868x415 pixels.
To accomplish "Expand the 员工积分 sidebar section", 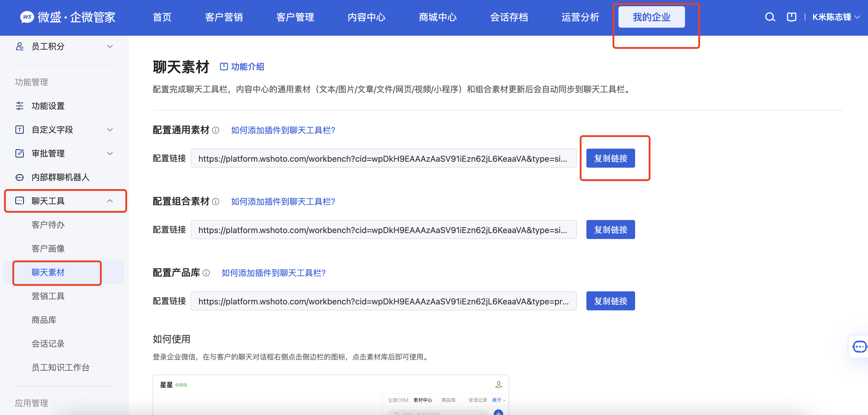I will point(64,46).
